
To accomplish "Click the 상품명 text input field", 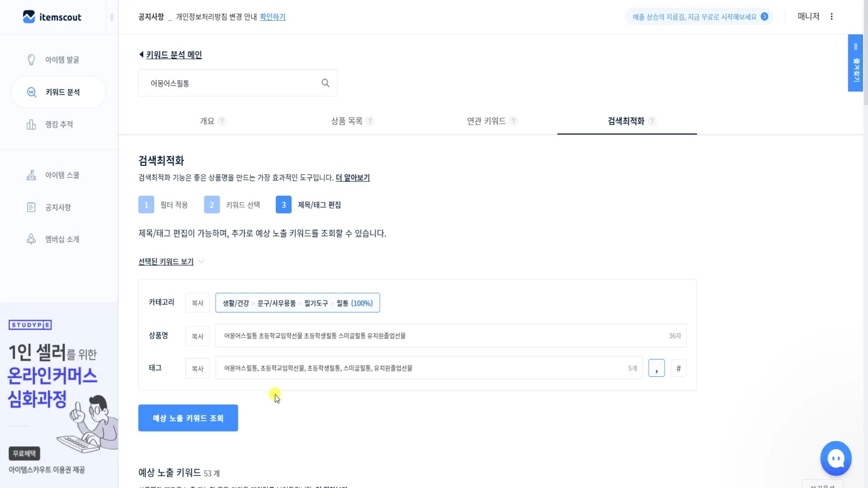I will pos(443,336).
